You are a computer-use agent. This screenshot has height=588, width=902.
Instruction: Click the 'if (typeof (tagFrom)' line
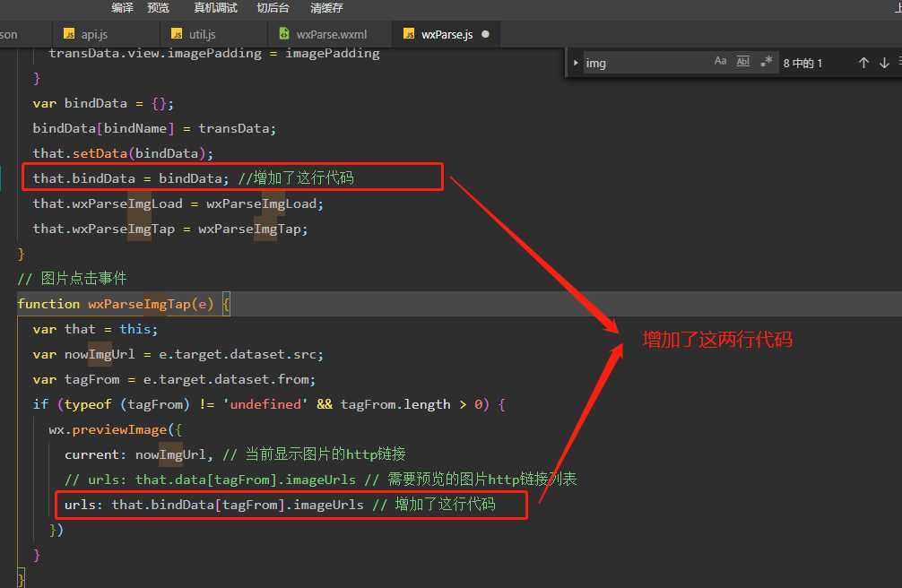(269, 404)
